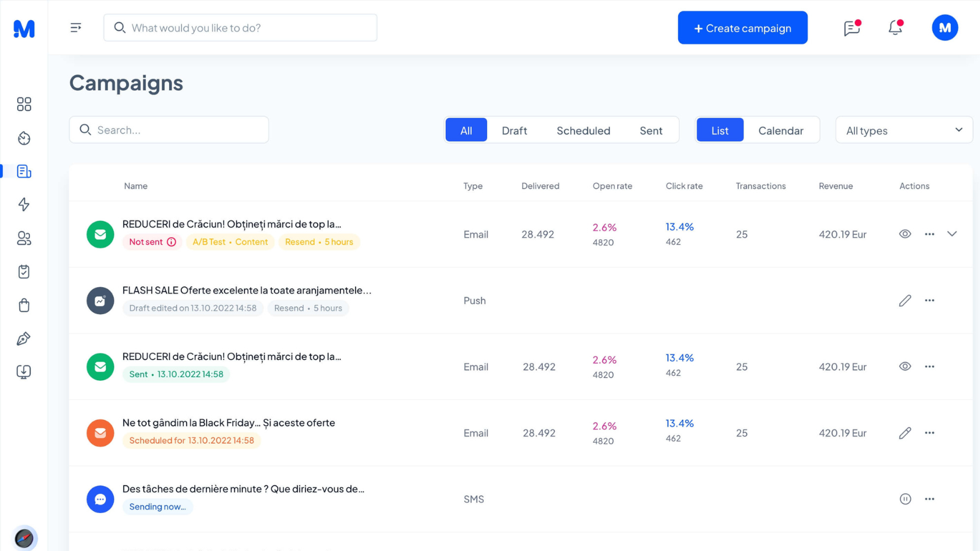Viewport: 980px width, 551px height.
Task: Click the notification bell icon
Action: pos(895,28)
